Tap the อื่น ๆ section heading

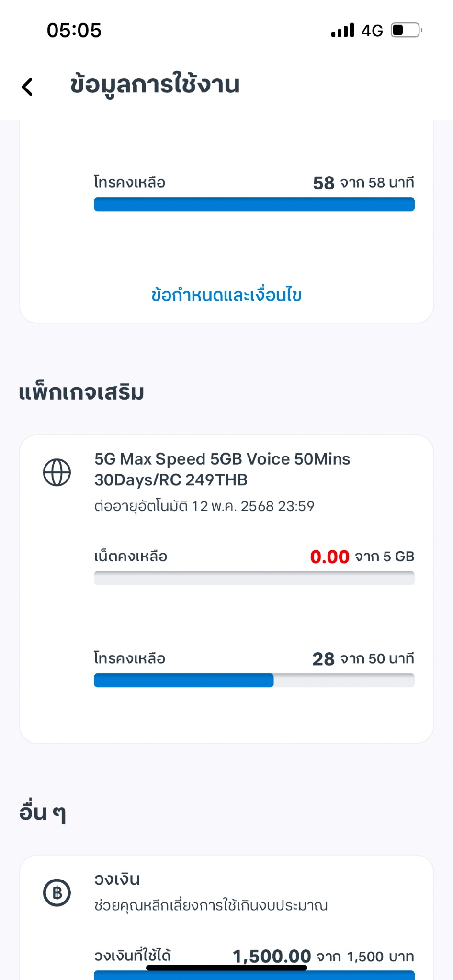tap(43, 813)
